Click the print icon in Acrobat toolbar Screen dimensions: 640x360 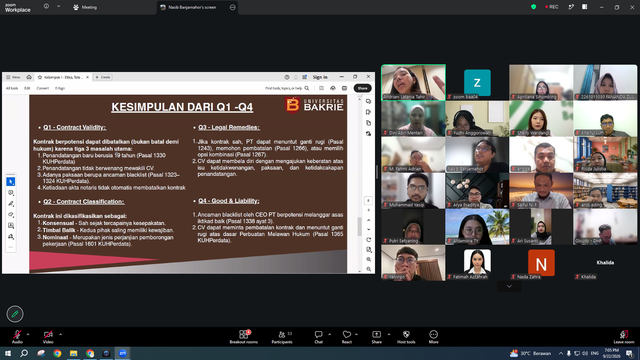pos(344,88)
